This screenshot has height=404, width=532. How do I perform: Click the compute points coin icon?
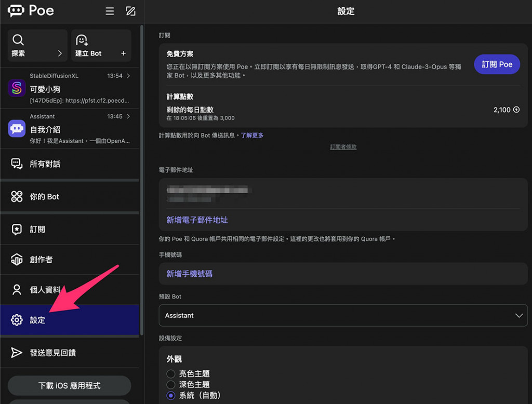(x=516, y=110)
